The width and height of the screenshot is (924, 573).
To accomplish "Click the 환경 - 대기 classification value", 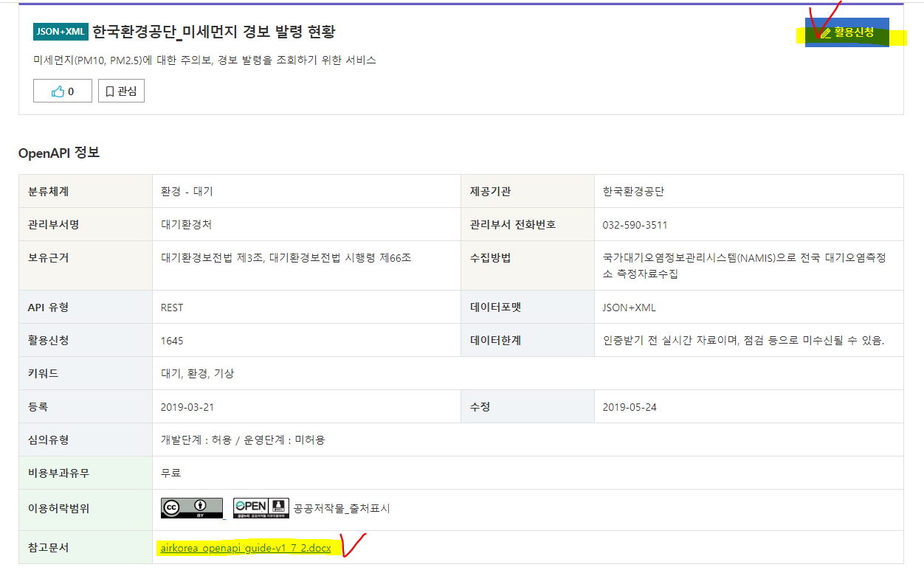I will click(187, 191).
